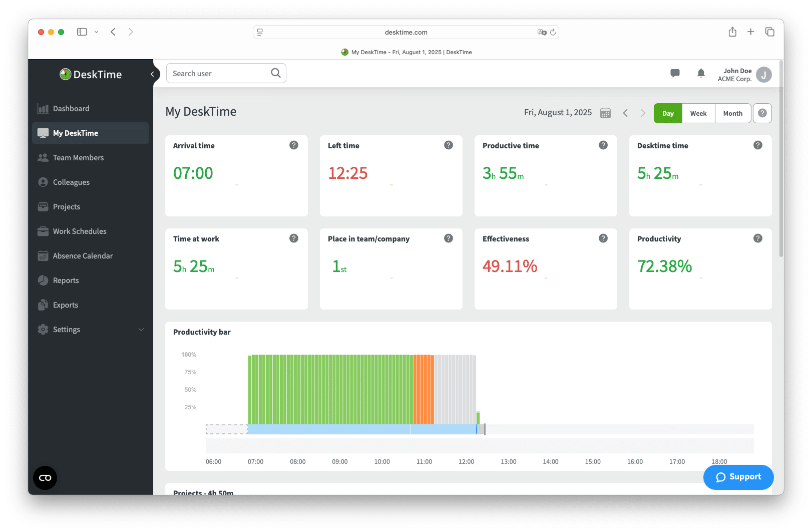The height and width of the screenshot is (532, 812).
Task: Go to Colleagues section
Action: [90, 182]
